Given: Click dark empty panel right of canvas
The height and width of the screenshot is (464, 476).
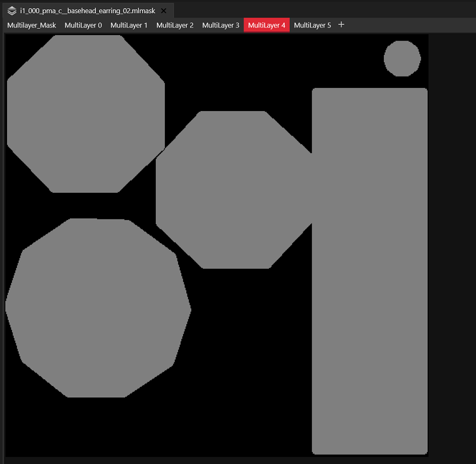Looking at the screenshot, I should (452, 243).
